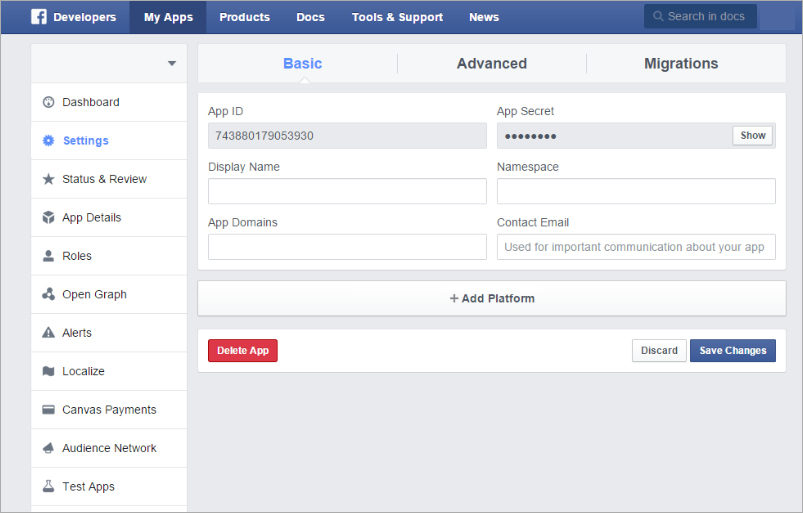Screen dimensions: 803x513
Task: Go to Docs in top navigation
Action: [310, 17]
